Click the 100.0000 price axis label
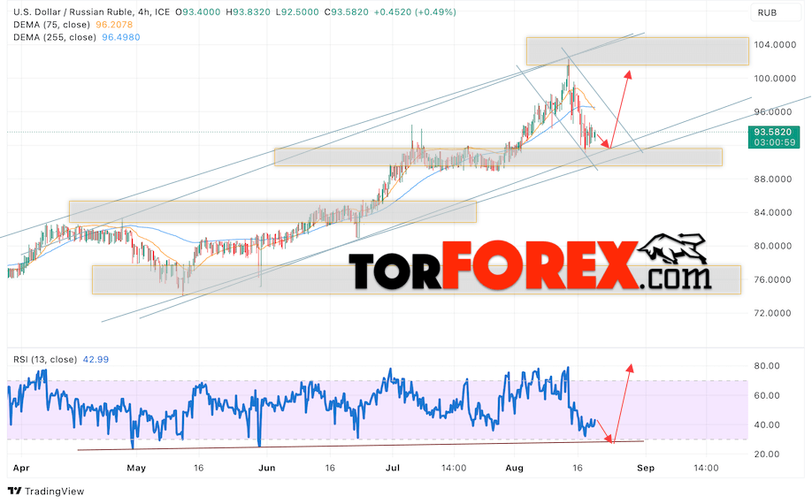This screenshot has height=504, width=812. click(x=775, y=78)
